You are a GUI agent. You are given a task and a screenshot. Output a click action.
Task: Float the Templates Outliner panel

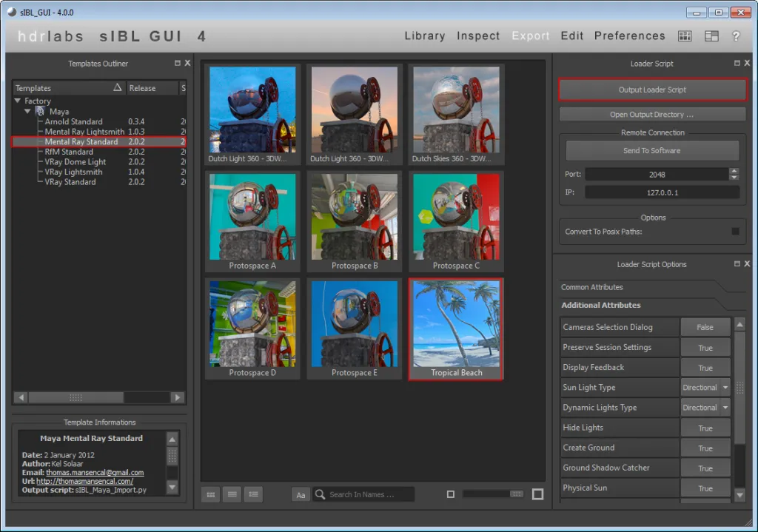click(177, 64)
